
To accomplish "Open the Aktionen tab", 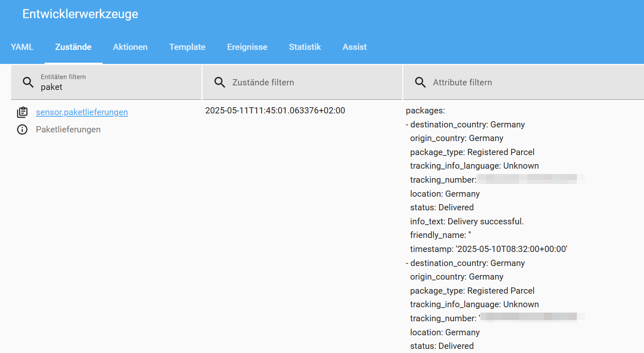I will click(x=130, y=47).
